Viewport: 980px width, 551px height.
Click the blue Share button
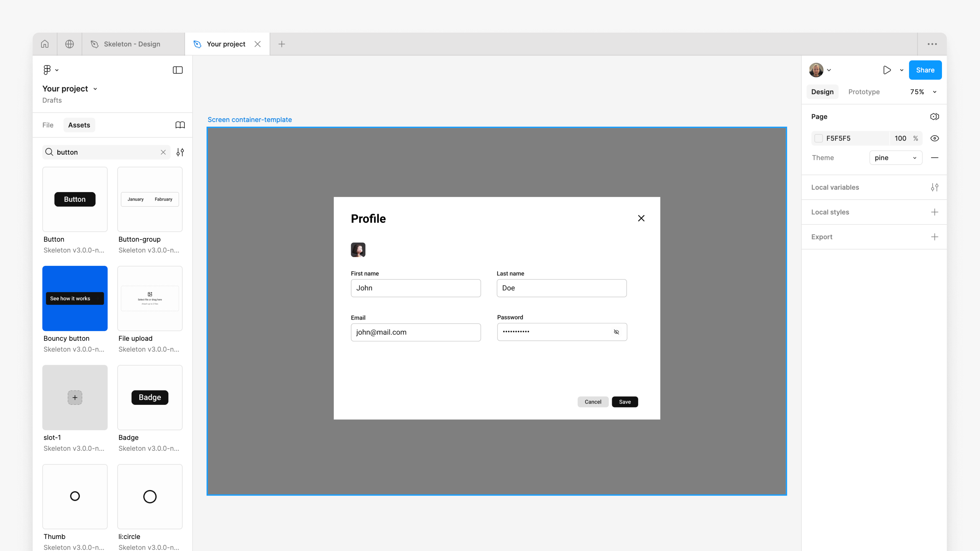click(925, 70)
